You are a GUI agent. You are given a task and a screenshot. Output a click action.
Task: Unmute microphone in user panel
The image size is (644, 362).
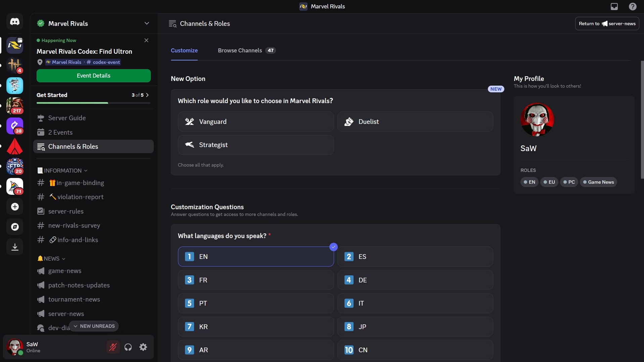113,347
